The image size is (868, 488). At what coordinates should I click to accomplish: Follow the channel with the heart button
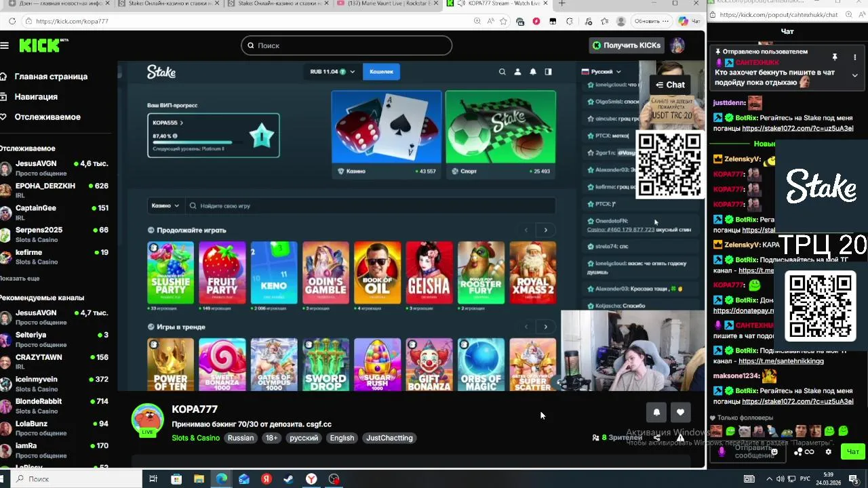pyautogui.click(x=680, y=412)
